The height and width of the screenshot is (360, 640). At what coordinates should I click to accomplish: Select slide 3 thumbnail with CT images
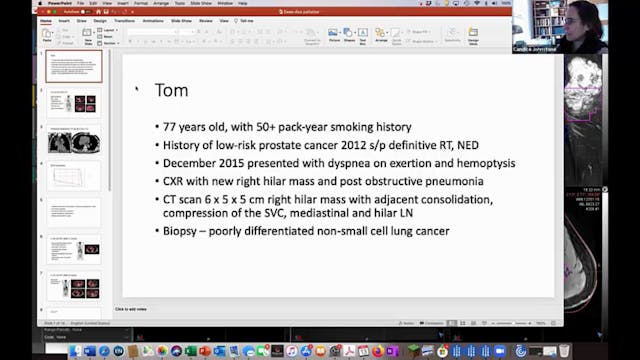(73, 140)
